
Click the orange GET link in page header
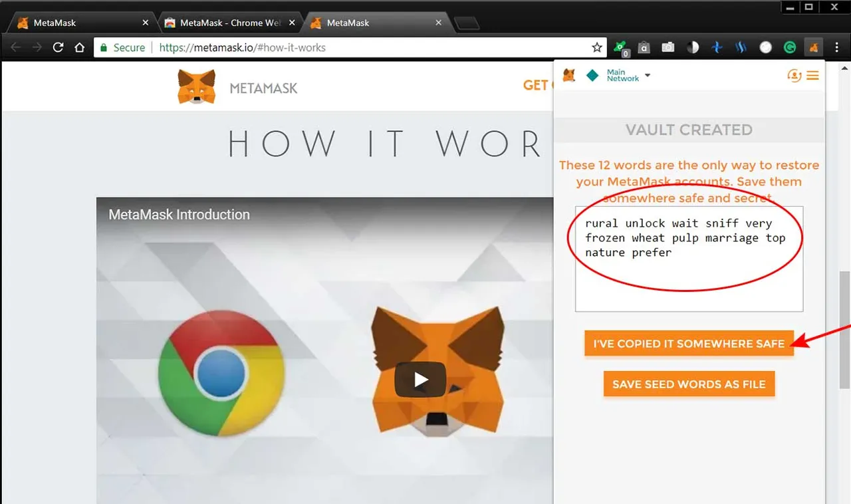pos(536,85)
